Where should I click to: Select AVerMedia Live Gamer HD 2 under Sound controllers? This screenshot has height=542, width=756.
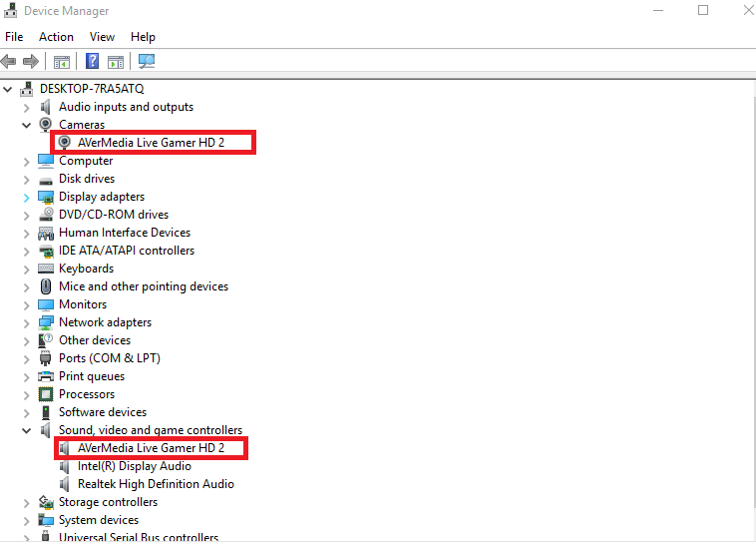click(x=151, y=448)
